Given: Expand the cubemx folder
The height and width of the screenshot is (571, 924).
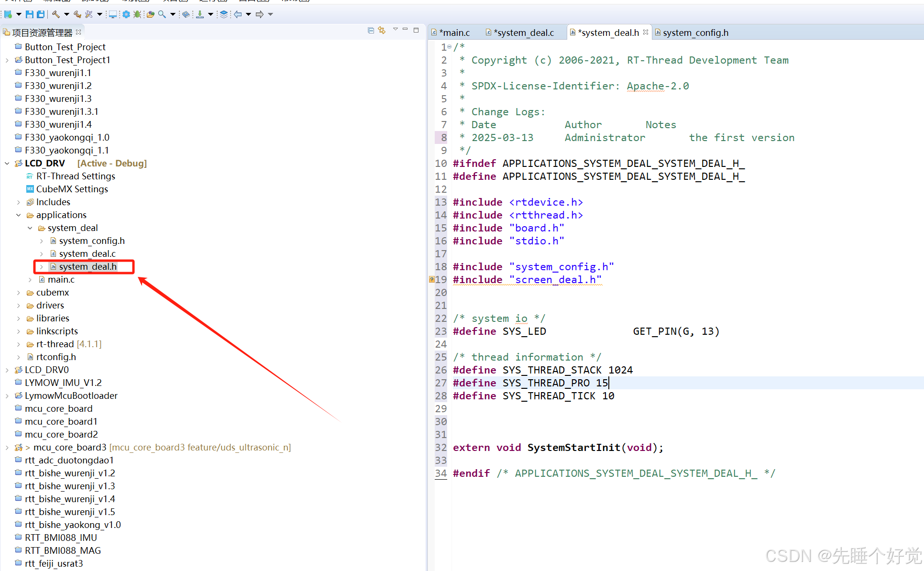Looking at the screenshot, I should (19, 293).
